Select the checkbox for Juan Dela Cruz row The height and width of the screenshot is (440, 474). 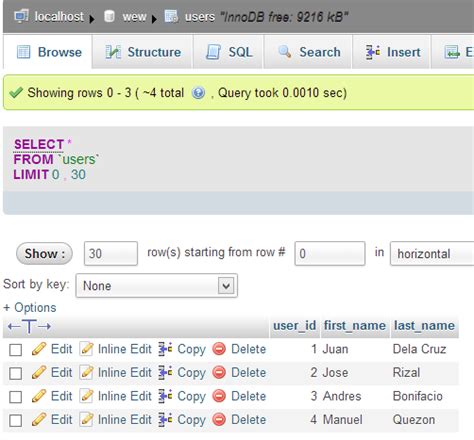point(16,350)
